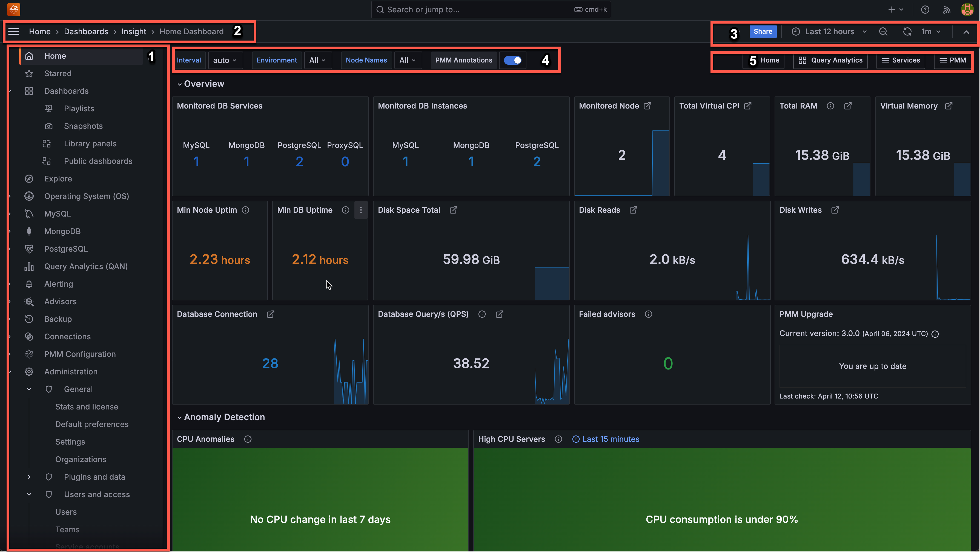Open Monitored Node external link icon
The height and width of the screenshot is (552, 980).
pyautogui.click(x=647, y=106)
